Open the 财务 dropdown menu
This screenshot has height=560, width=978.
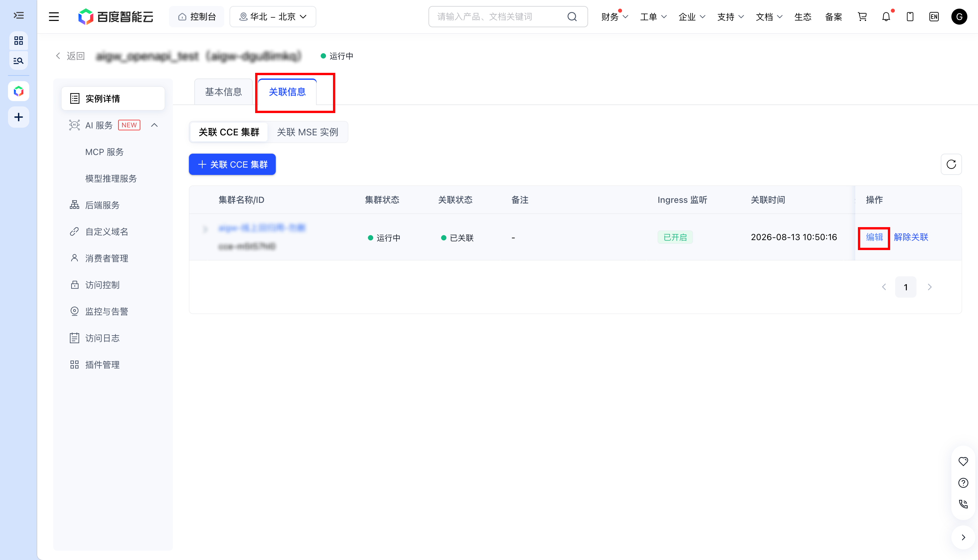pos(614,17)
